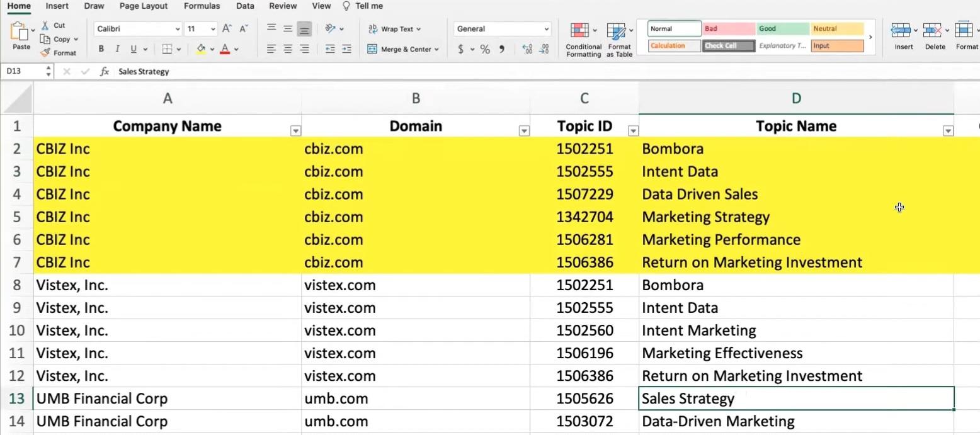Increase font size with the larger A icon

[227, 29]
